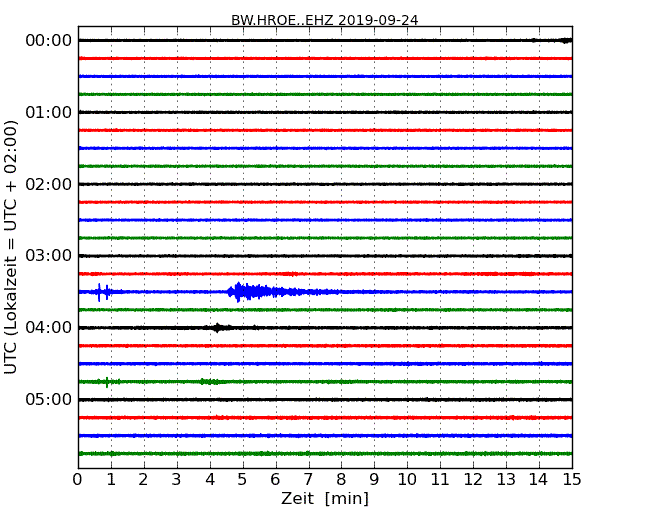650x520 pixels.
Task: Click the 04:00 time label
Action: pos(49,328)
